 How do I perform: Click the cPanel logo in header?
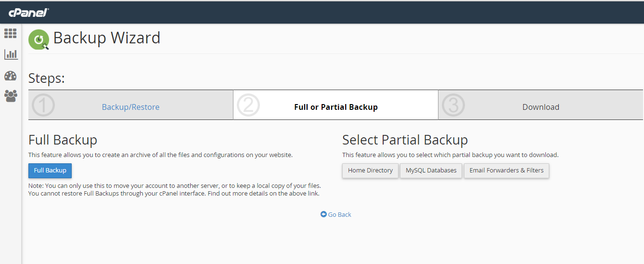[29, 13]
